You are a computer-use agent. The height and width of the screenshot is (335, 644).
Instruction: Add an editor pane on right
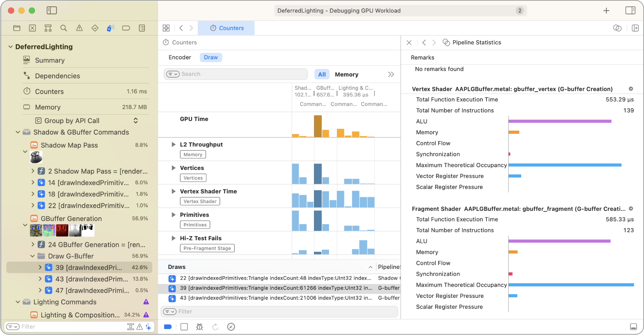tap(635, 28)
